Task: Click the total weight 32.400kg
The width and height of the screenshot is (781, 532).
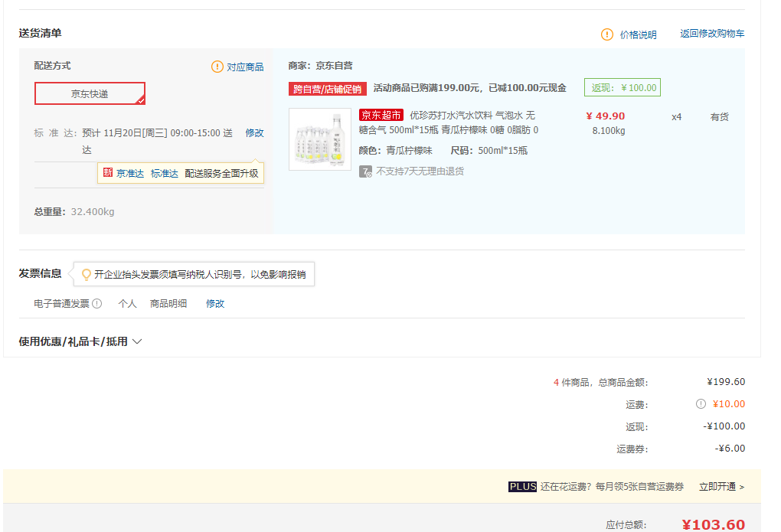Action: (x=93, y=212)
